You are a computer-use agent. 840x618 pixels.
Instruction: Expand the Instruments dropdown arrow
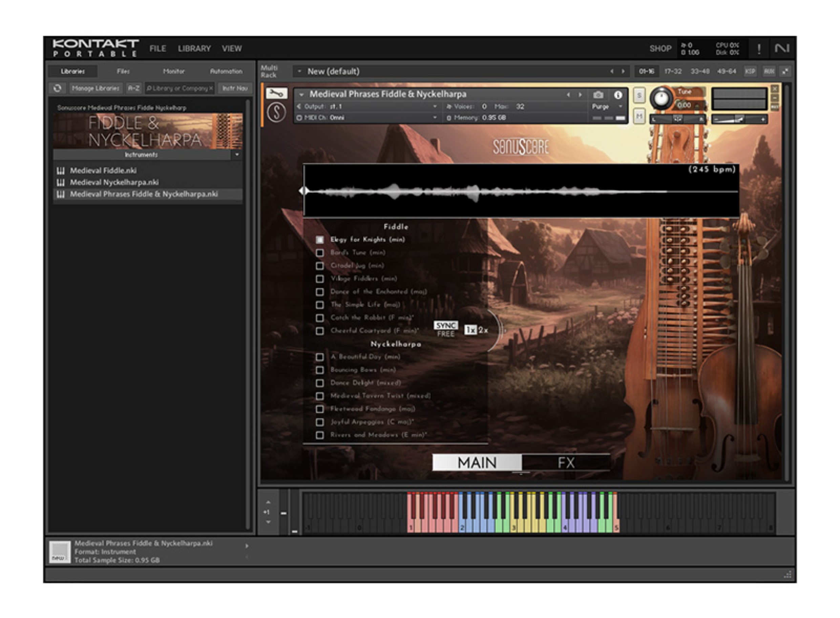click(237, 154)
